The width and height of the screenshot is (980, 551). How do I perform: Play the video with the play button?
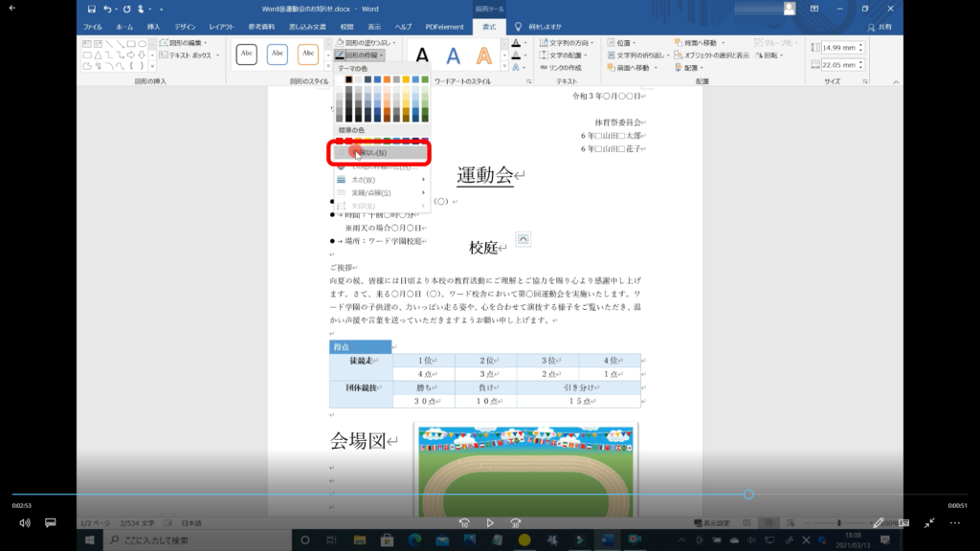[490, 523]
